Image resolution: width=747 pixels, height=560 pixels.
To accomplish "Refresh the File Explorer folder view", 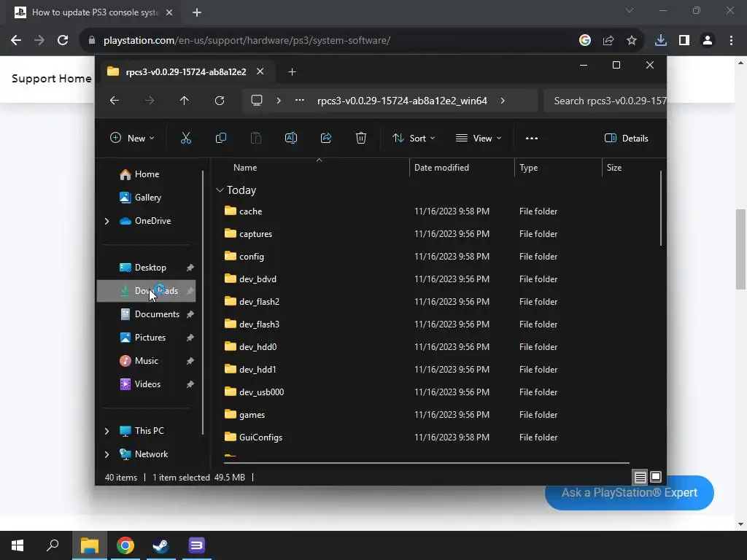I will click(x=219, y=101).
